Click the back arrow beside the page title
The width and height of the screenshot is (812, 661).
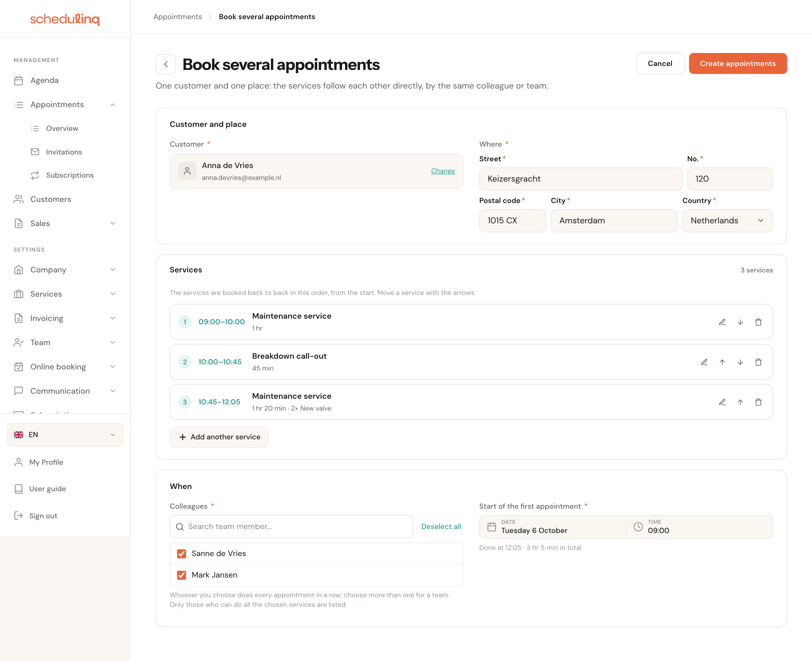point(166,64)
